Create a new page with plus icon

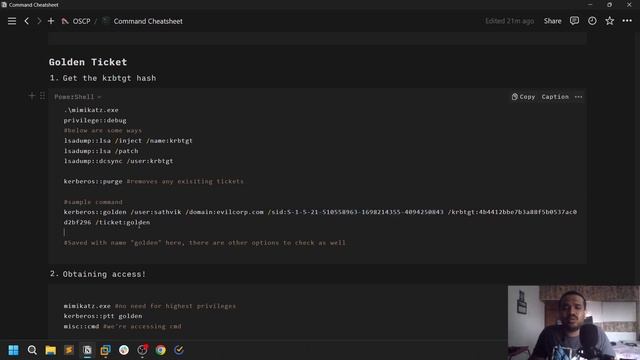pyautogui.click(x=51, y=21)
